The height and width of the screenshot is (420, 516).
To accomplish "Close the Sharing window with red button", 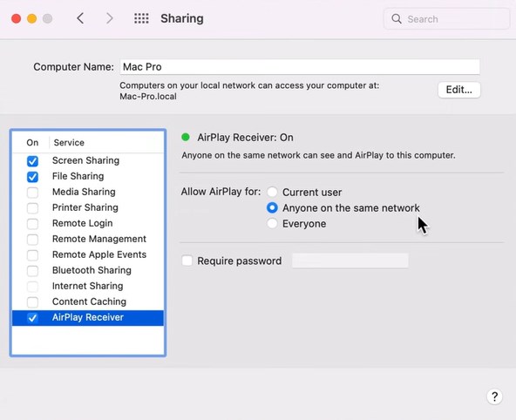I will 16,18.
